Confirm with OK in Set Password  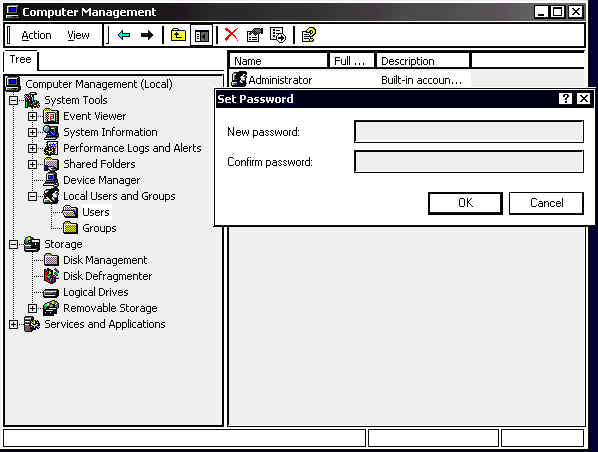tap(465, 203)
